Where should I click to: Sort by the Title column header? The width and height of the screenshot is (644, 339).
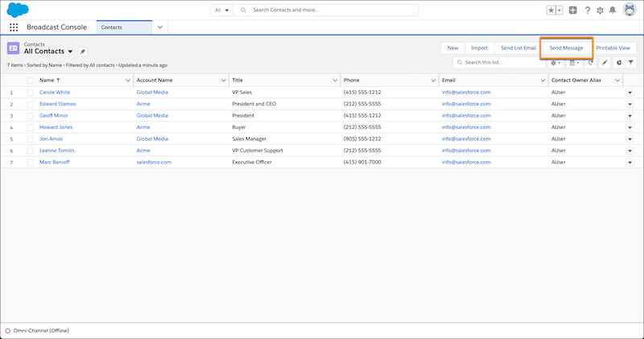pyautogui.click(x=237, y=81)
